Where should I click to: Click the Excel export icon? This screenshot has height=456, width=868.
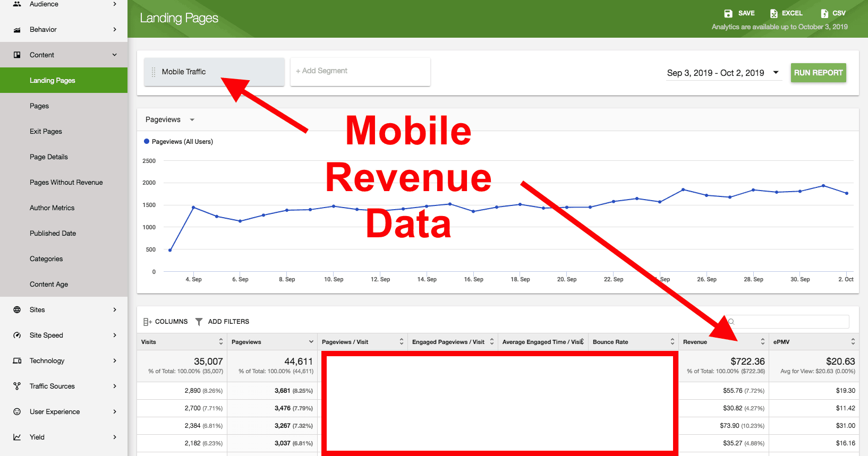pyautogui.click(x=774, y=13)
